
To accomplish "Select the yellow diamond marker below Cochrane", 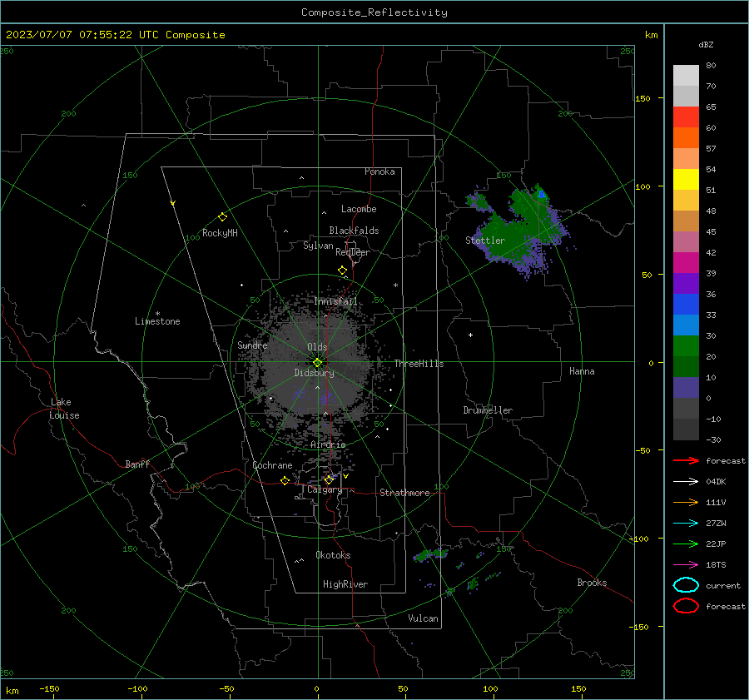I will click(285, 481).
